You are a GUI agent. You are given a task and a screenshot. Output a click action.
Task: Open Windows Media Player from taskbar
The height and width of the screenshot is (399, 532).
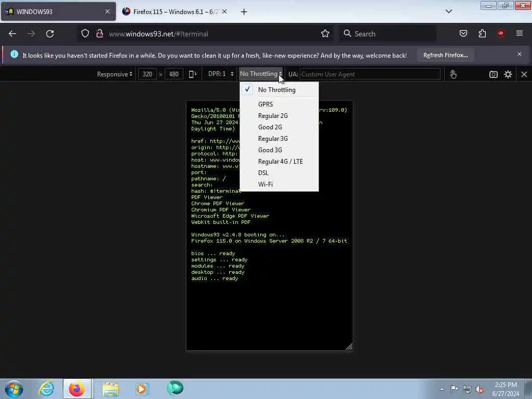(142, 389)
